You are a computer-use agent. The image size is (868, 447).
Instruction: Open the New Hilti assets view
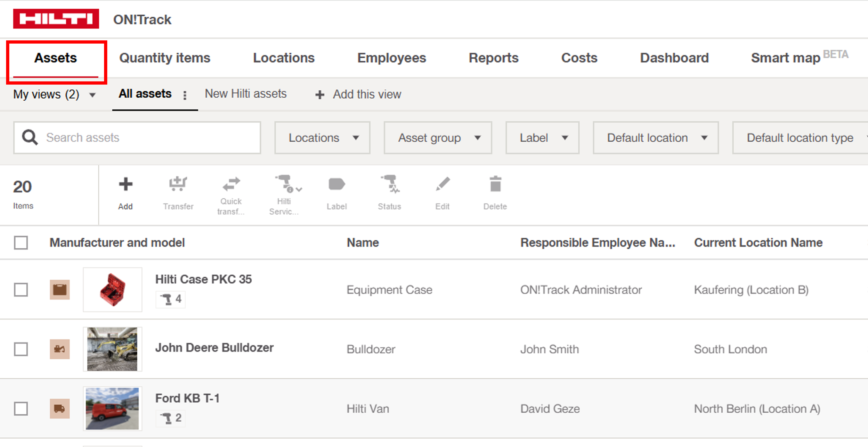tap(246, 94)
